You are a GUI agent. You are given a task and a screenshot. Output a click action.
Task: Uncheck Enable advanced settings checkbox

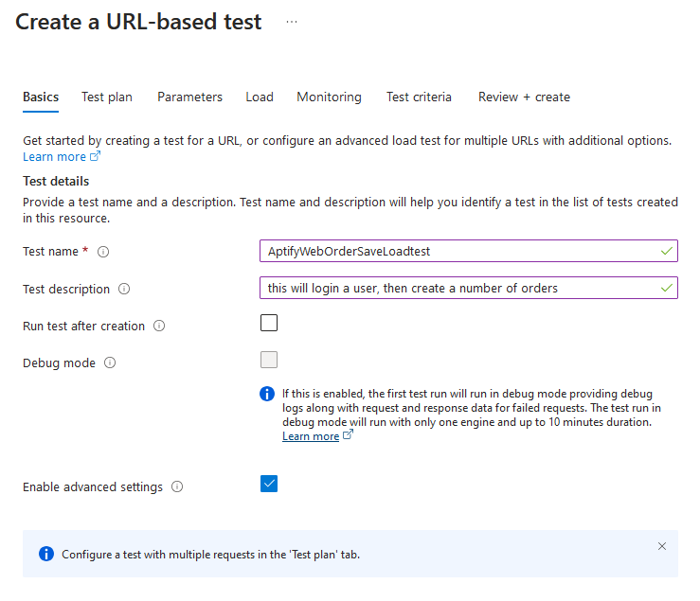click(269, 484)
